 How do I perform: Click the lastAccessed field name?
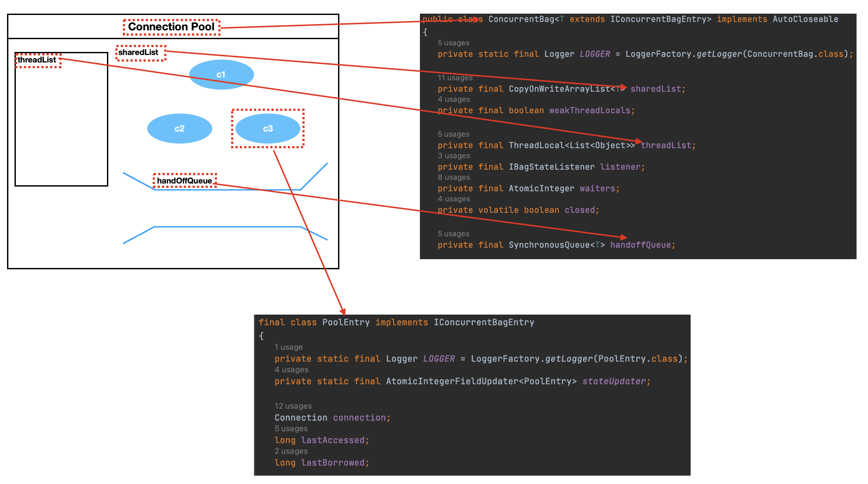point(333,440)
